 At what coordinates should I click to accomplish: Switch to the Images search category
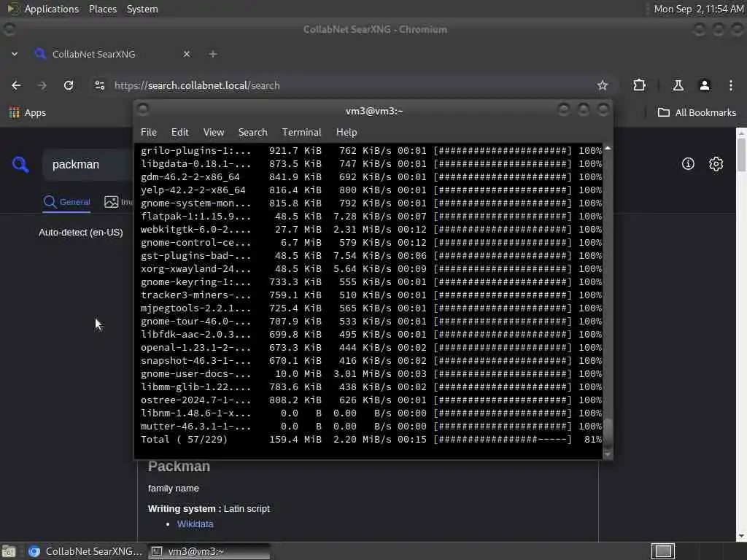[119, 202]
